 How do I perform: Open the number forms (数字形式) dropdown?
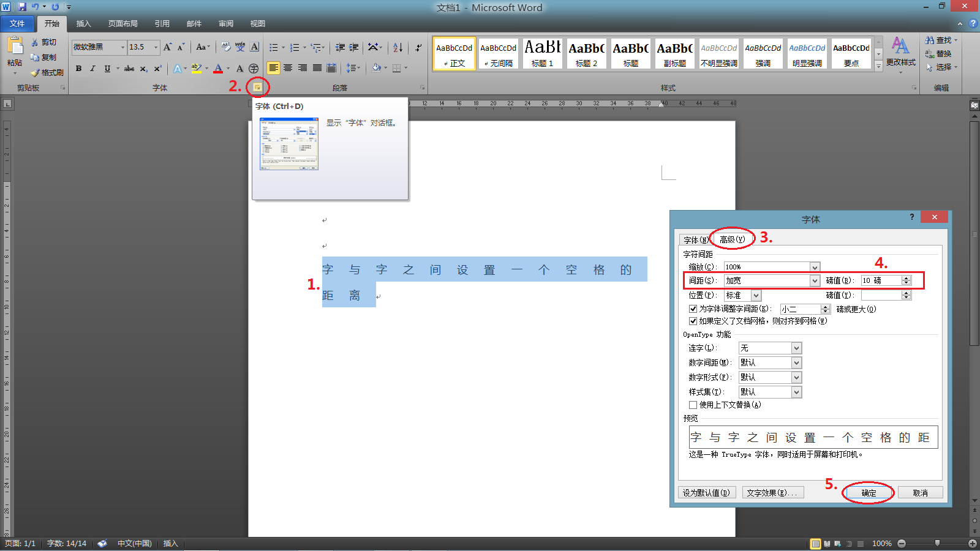point(796,377)
